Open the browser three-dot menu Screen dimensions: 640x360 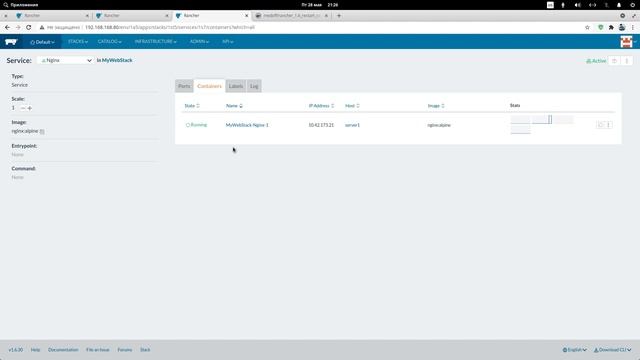(x=633, y=27)
